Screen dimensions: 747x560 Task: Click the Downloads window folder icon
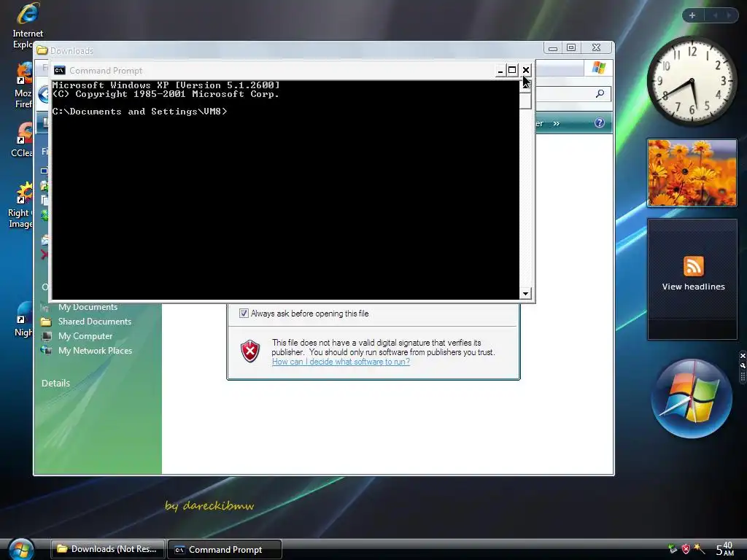click(42, 50)
